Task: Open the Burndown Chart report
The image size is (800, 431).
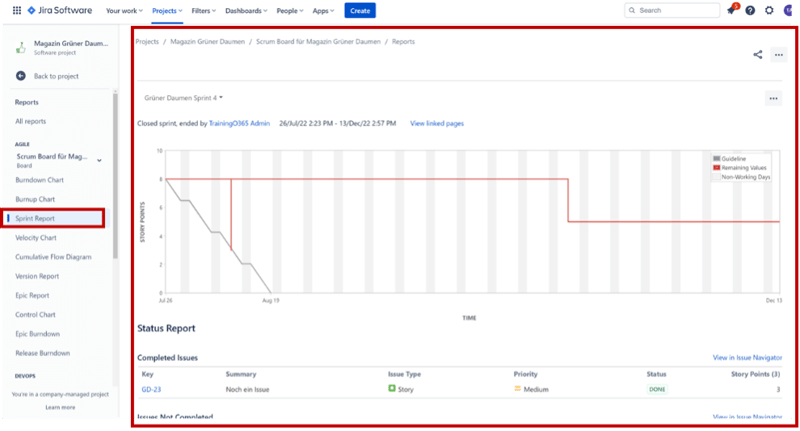Action: tap(39, 180)
